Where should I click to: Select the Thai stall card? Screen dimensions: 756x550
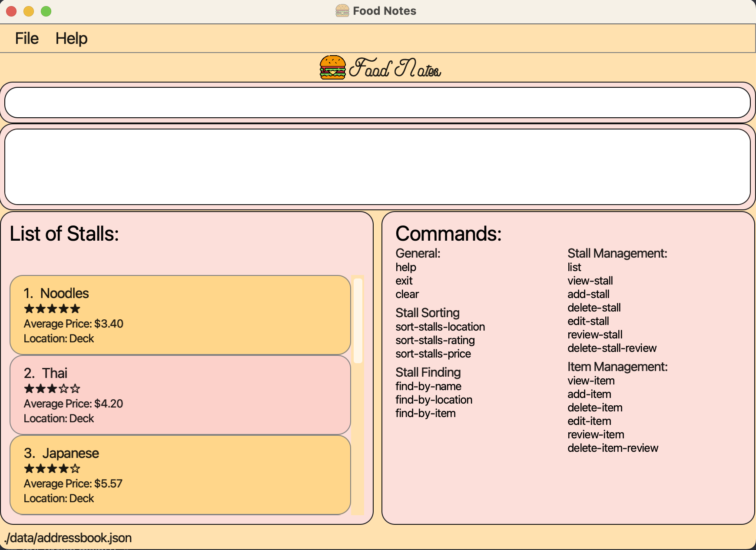click(180, 395)
